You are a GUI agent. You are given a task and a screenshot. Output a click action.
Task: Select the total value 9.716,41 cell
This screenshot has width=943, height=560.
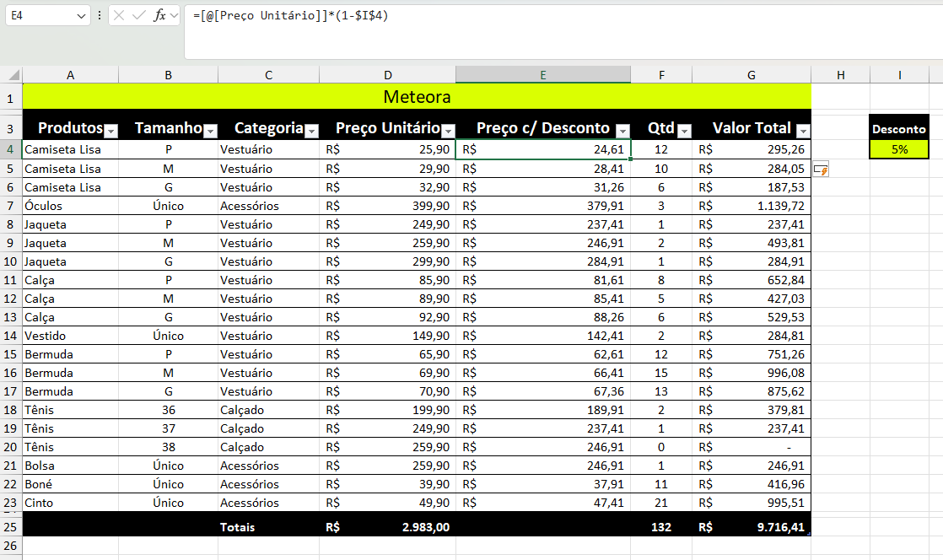pyautogui.click(x=752, y=527)
